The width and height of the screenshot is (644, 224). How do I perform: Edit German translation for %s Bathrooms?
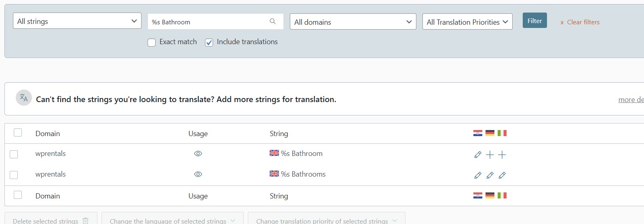(490, 175)
